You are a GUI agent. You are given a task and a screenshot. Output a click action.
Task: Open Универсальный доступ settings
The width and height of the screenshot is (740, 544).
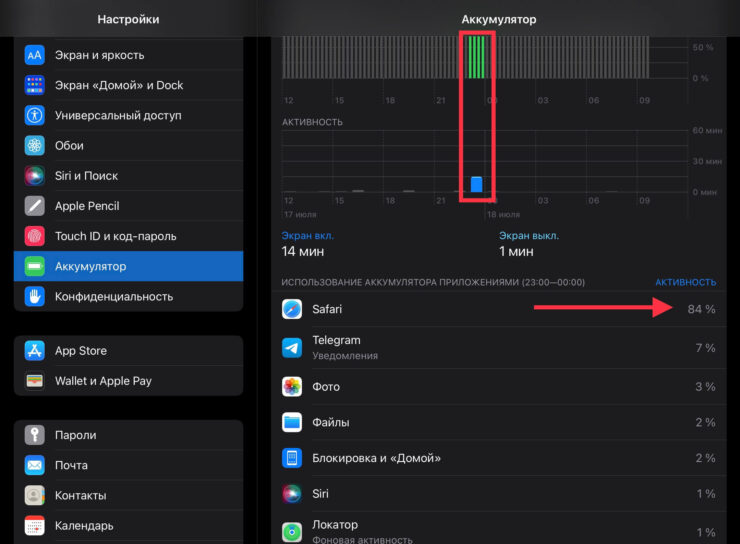point(128,115)
